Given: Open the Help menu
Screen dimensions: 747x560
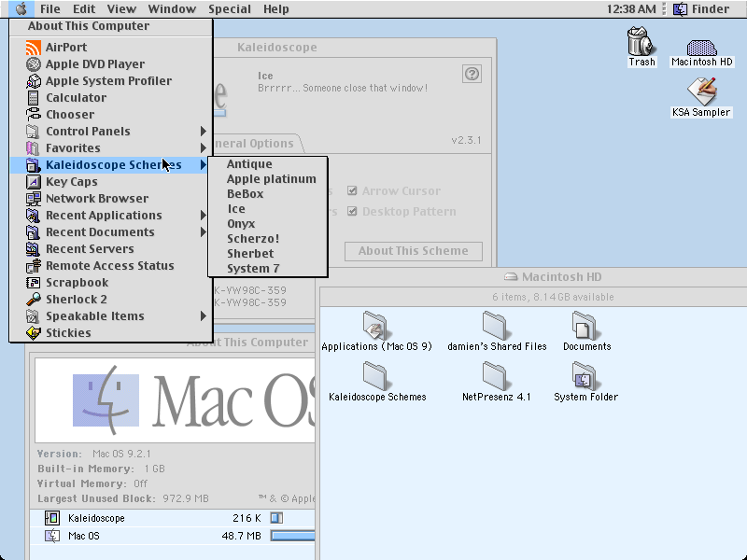Looking at the screenshot, I should tap(275, 9).
